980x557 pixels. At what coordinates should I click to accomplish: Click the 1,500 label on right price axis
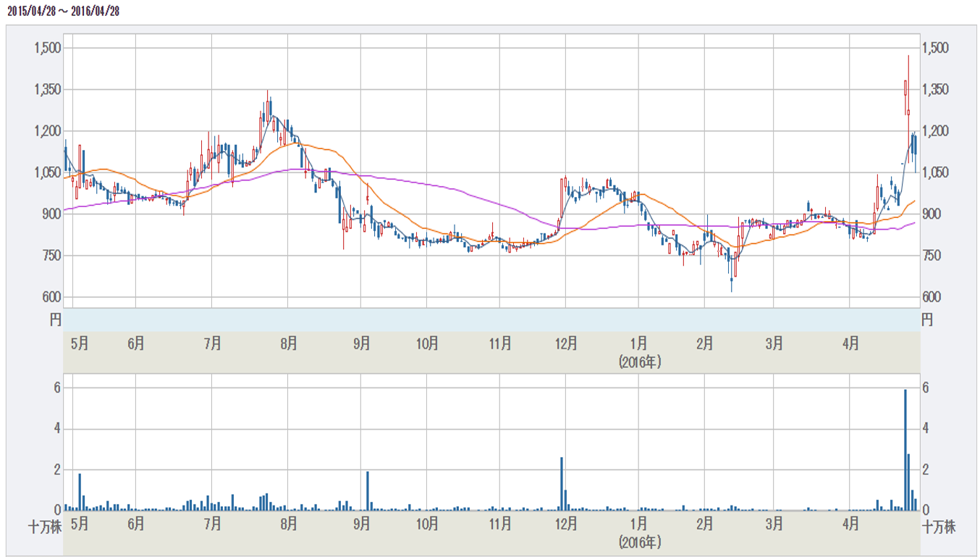935,48
